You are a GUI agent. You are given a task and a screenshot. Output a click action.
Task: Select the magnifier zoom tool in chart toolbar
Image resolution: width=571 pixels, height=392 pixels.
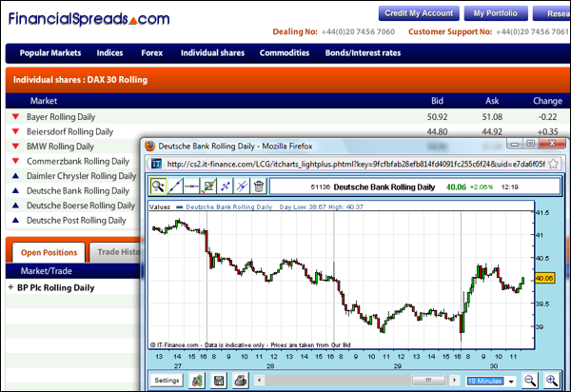158,186
